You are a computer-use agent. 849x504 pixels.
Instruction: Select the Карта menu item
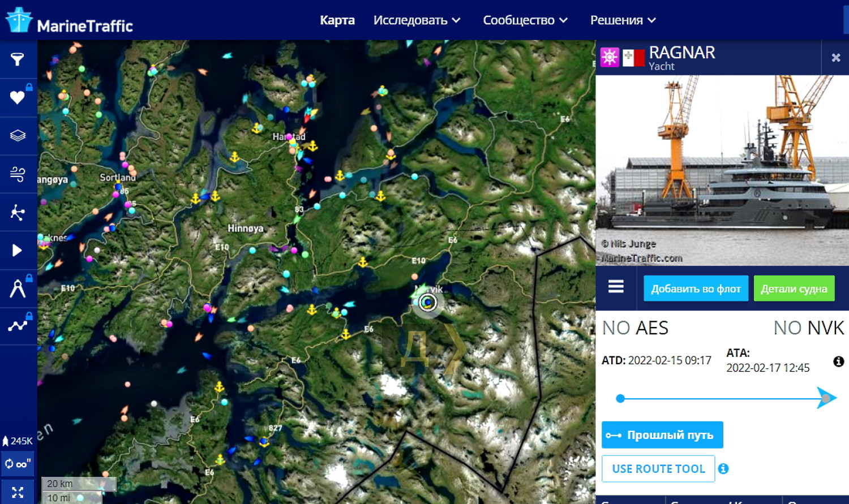pos(337,20)
